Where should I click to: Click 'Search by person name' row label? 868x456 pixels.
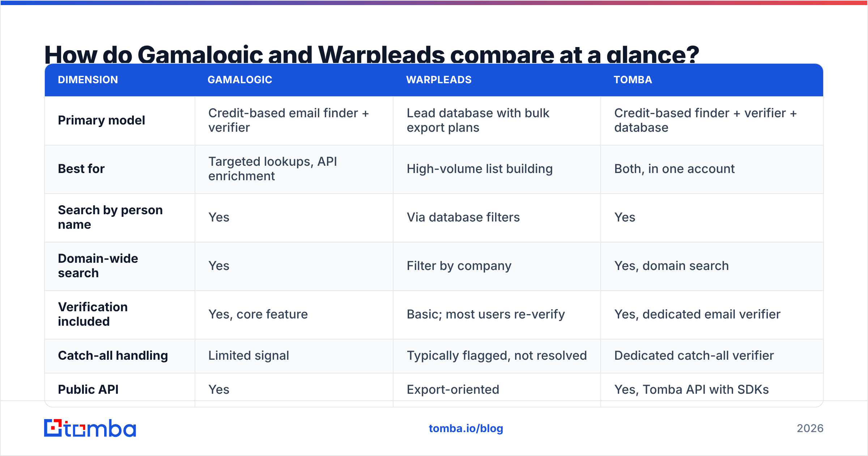coord(110,218)
